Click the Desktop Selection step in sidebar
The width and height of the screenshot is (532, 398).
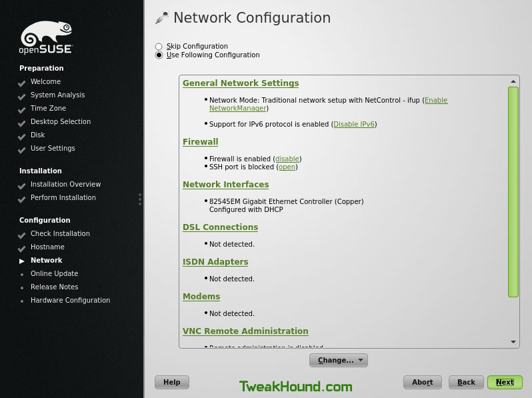point(61,121)
